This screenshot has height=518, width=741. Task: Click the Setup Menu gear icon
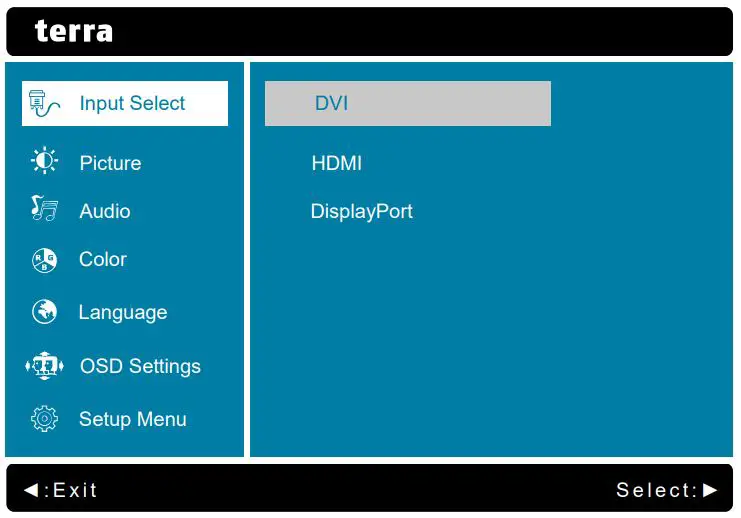(45, 419)
